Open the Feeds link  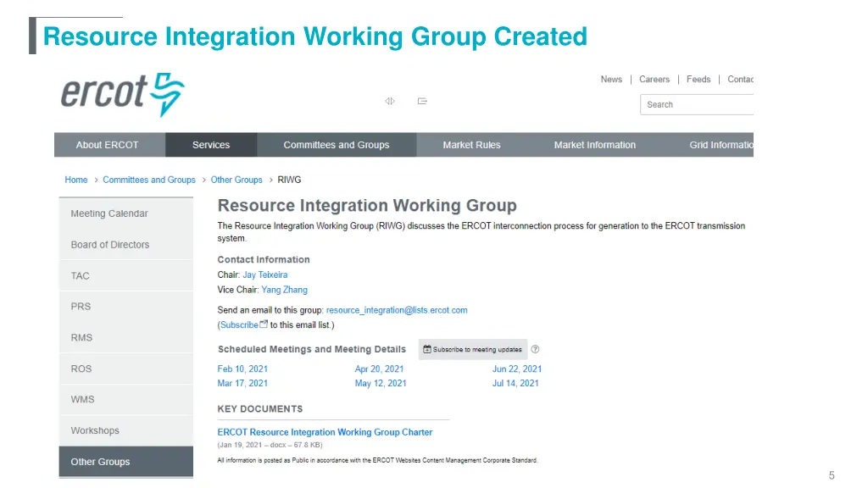pyautogui.click(x=698, y=79)
